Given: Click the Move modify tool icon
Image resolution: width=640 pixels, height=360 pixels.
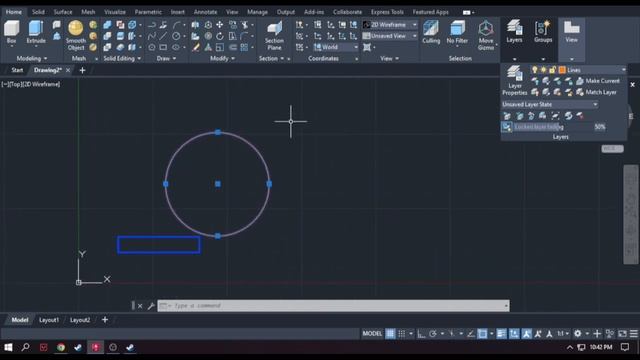Looking at the screenshot, I should coord(220,24).
